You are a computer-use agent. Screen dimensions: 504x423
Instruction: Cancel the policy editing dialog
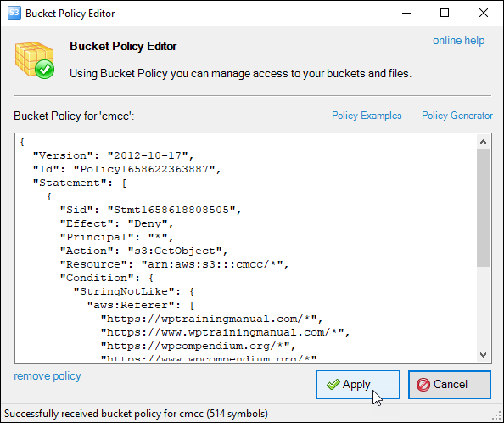450,385
